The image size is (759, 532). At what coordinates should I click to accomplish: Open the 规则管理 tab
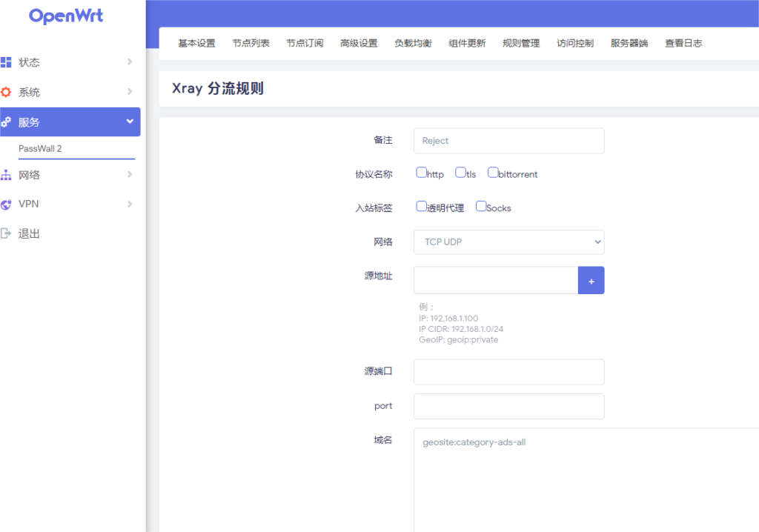tap(521, 43)
